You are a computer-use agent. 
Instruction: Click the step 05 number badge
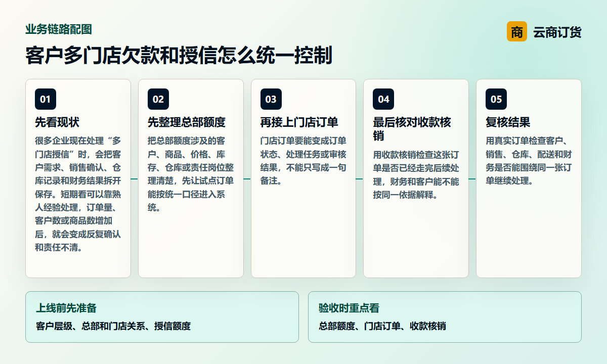(496, 99)
